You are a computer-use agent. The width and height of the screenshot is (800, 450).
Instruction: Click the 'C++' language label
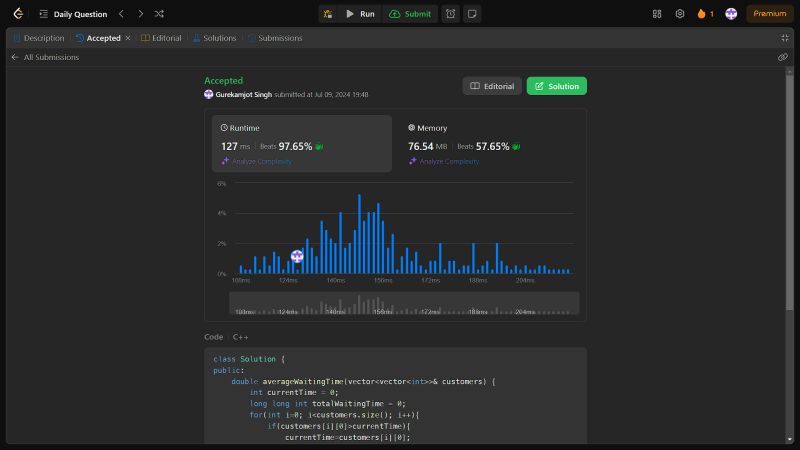[x=240, y=337]
